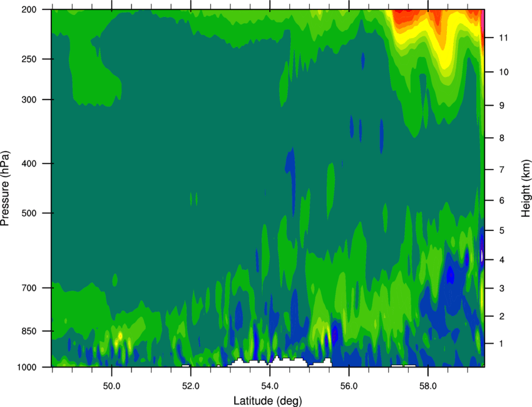Image resolution: width=532 pixels, height=407 pixels.
Task: Click the 4 km height label
Action: 501,260
